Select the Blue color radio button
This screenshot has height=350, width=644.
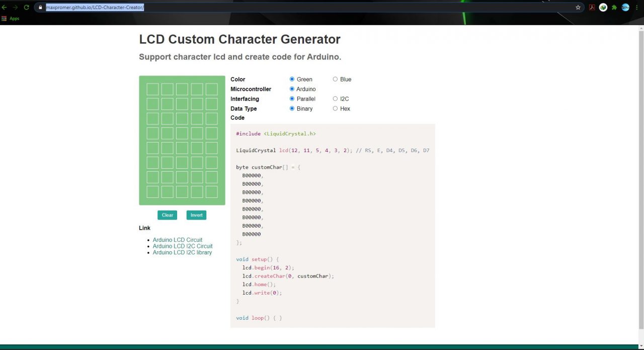point(335,79)
